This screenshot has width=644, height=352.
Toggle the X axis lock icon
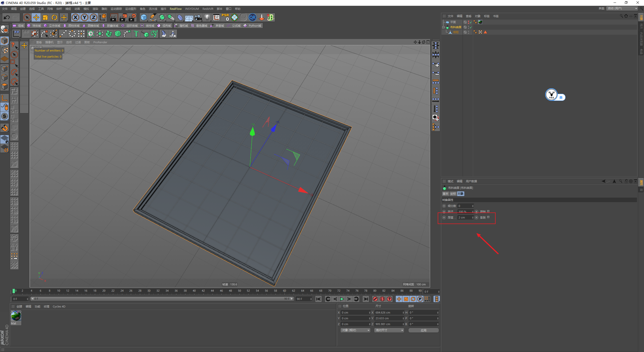75,17
